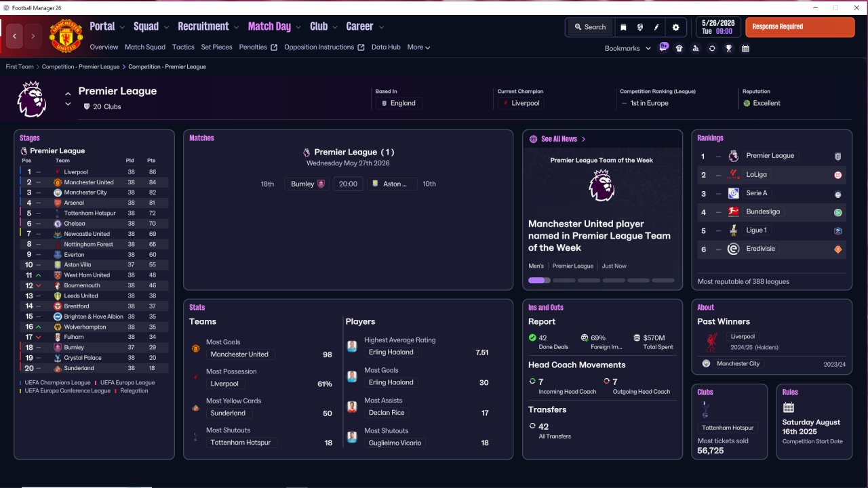Expand the Squad menu chevron

[165, 27]
